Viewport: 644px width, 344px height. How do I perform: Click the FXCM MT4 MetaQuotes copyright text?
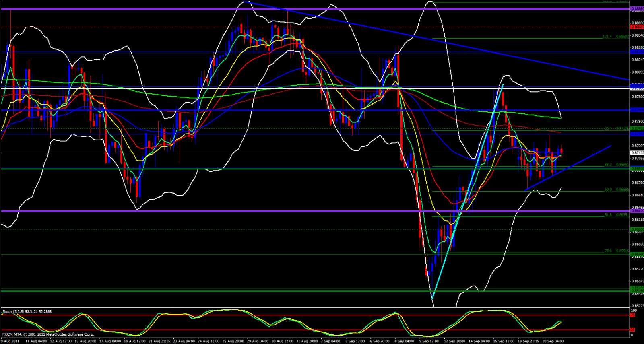[x=48, y=334]
